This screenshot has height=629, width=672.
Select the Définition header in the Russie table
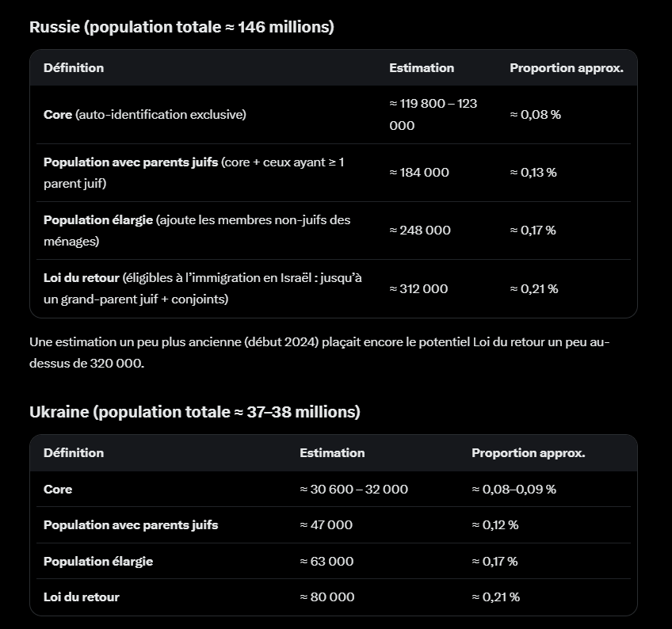[x=74, y=67]
